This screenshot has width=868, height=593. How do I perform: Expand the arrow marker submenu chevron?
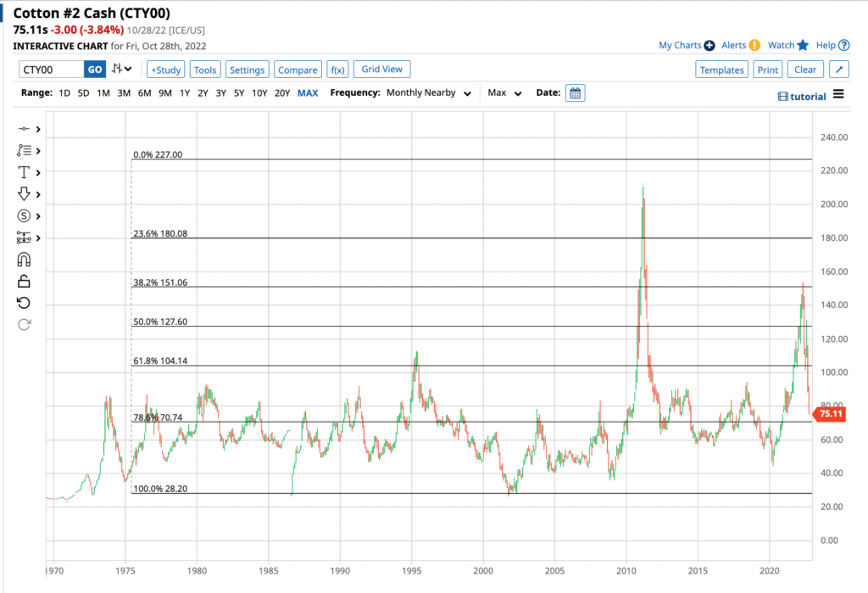pyautogui.click(x=38, y=194)
